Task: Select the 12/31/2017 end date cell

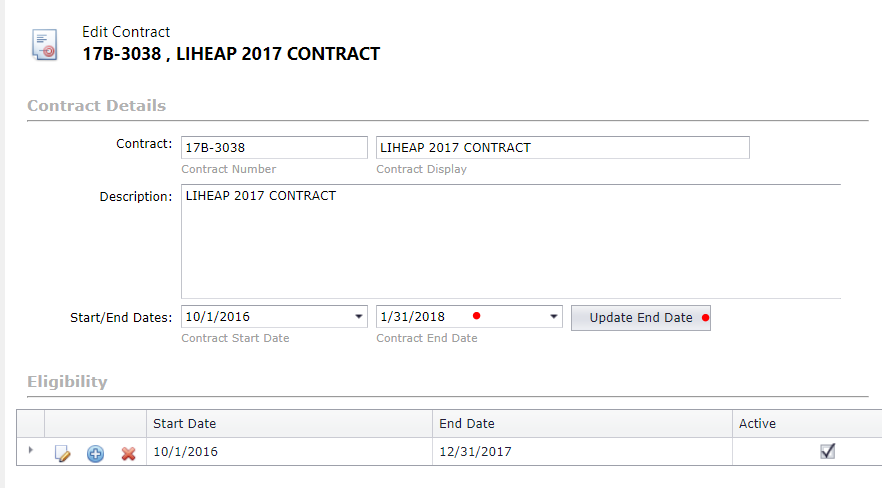Action: click(x=582, y=451)
